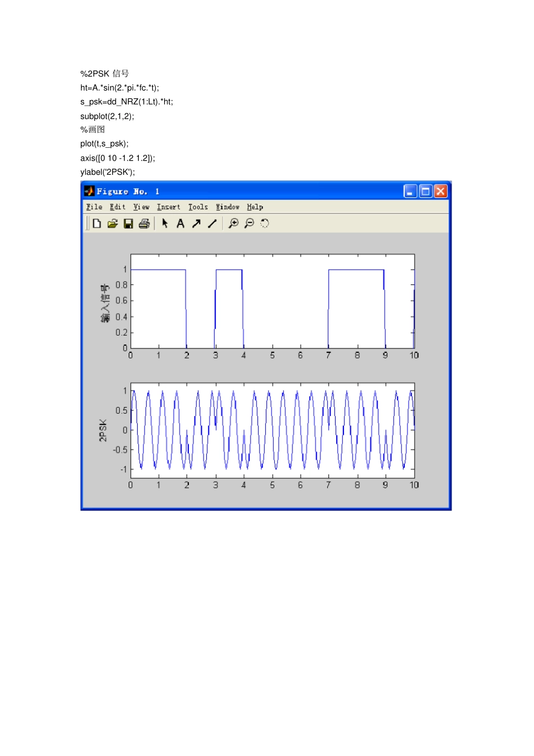Open the Help menu
Viewport: 534px width, 756px height.
click(x=255, y=207)
